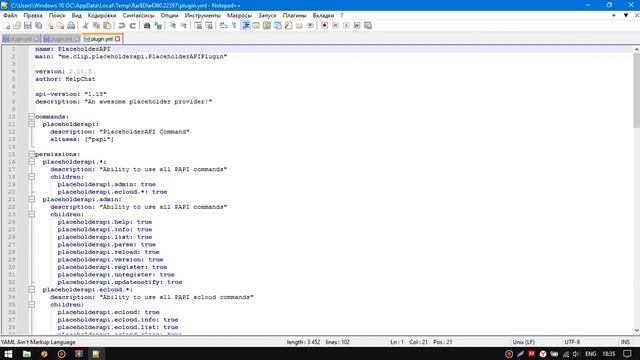Open the Function List panel icon
Screen dimensions: 640x360
[x=289, y=26]
